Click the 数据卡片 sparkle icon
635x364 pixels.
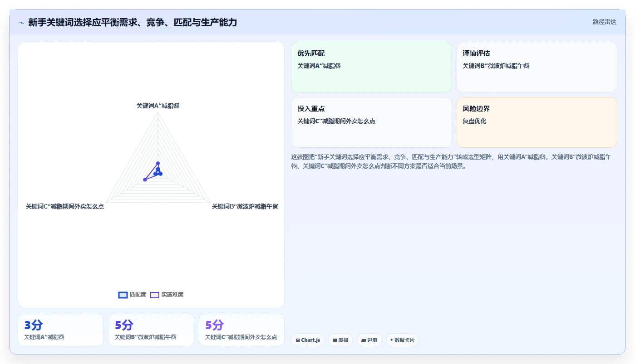(x=391, y=340)
